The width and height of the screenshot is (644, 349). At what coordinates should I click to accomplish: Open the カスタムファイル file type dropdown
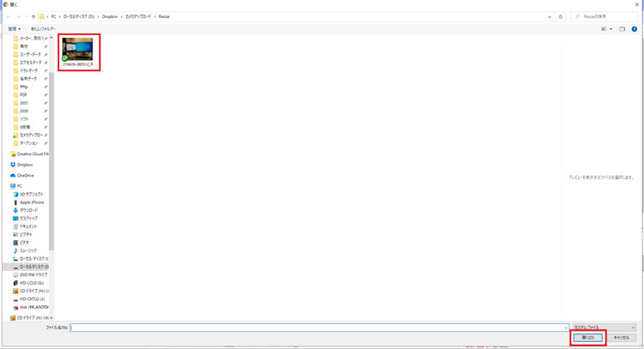tap(605, 328)
